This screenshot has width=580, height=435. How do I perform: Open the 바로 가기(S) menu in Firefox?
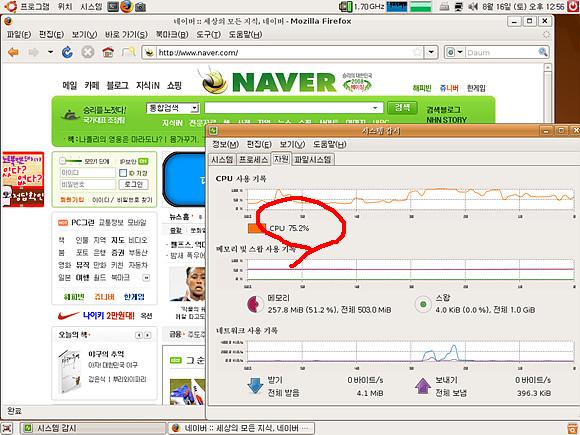coord(126,34)
